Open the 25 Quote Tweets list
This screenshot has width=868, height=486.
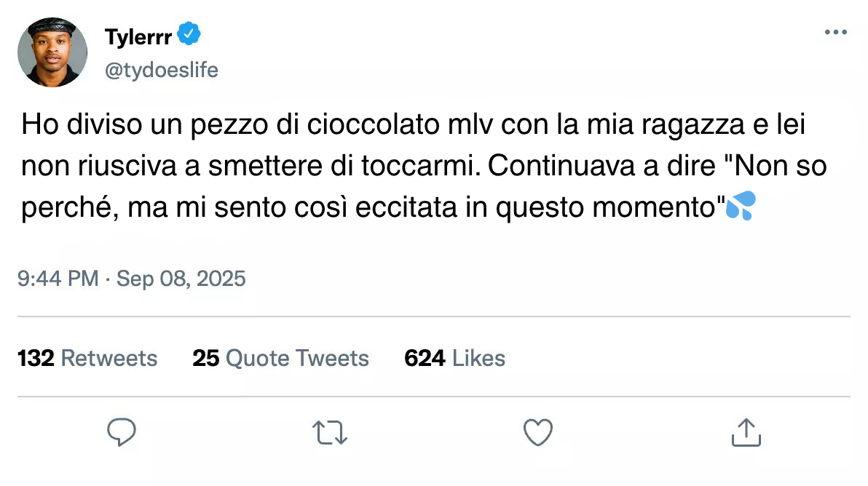280,358
